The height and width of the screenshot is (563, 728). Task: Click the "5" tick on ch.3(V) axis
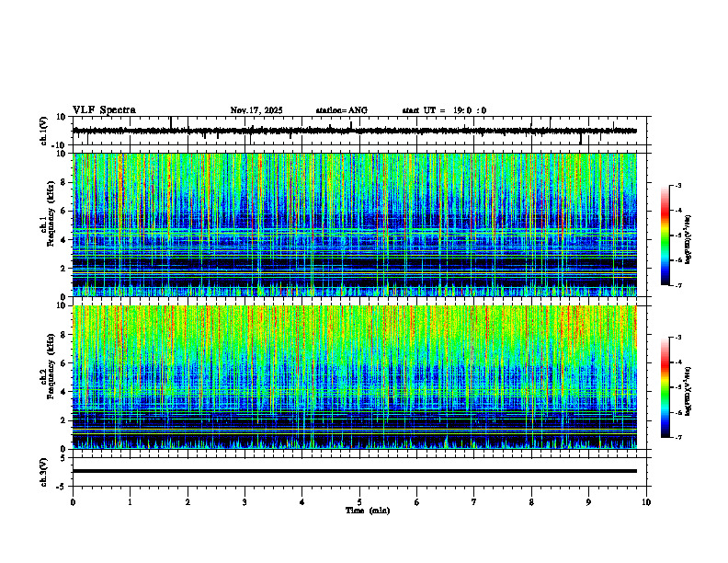(x=63, y=457)
